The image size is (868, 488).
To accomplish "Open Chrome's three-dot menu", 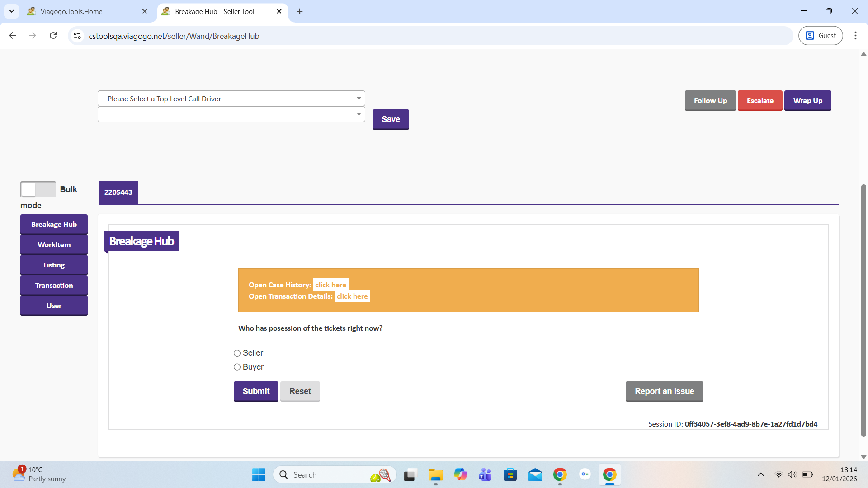I will 855,36.
